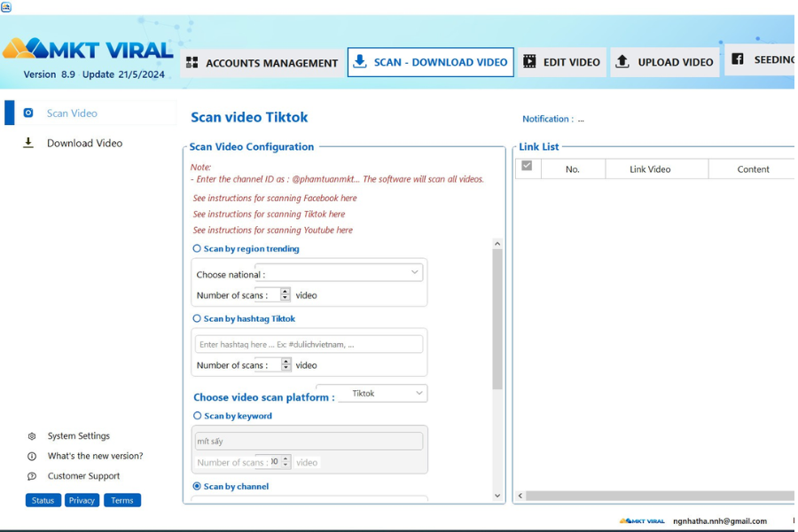Click the Download Video sidebar arrow icon

28,143
